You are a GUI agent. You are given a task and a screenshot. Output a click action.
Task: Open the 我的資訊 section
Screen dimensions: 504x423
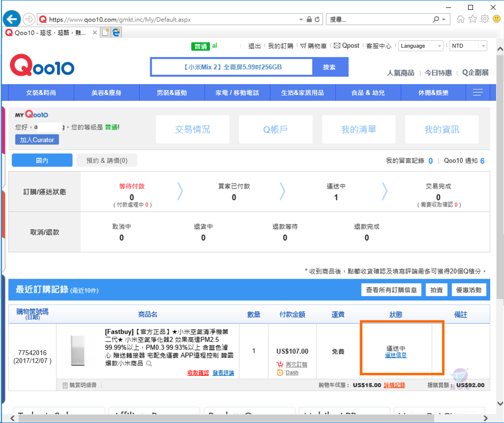coord(441,130)
